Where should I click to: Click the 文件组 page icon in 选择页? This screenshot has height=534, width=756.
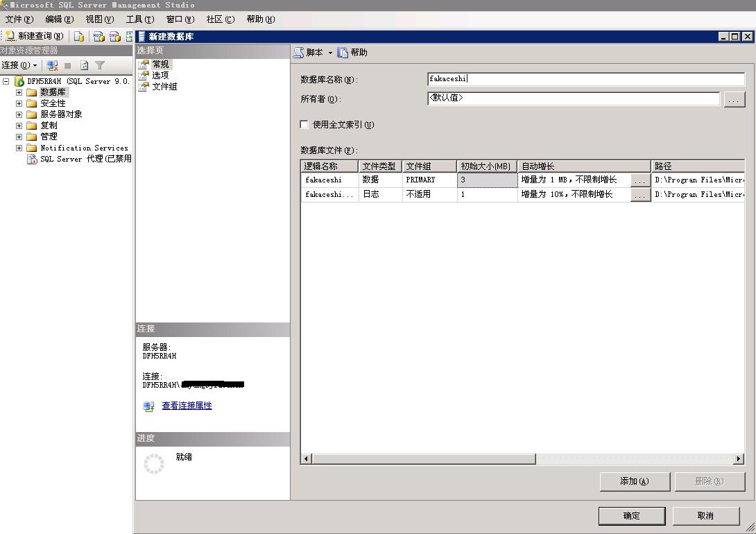coord(144,86)
